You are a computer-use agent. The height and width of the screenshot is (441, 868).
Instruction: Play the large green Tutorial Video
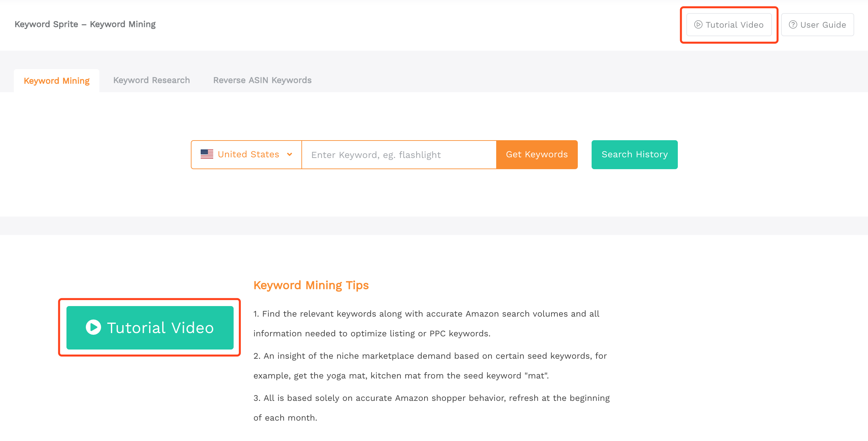click(x=150, y=327)
